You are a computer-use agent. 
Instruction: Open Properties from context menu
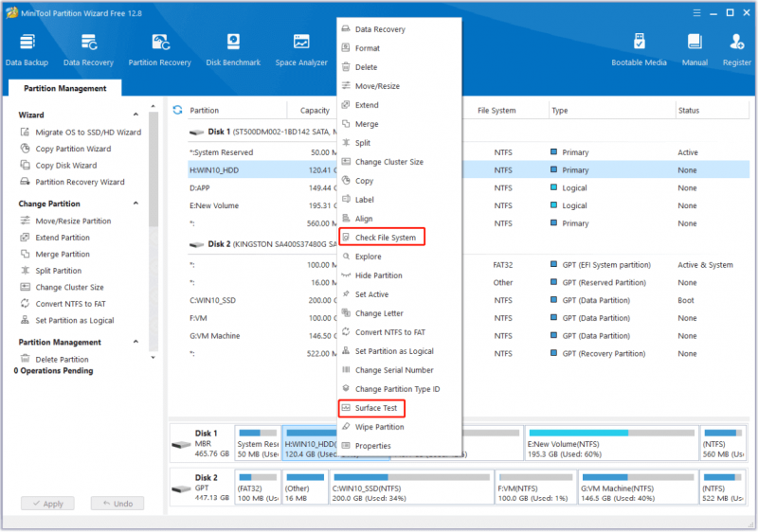[399, 446]
